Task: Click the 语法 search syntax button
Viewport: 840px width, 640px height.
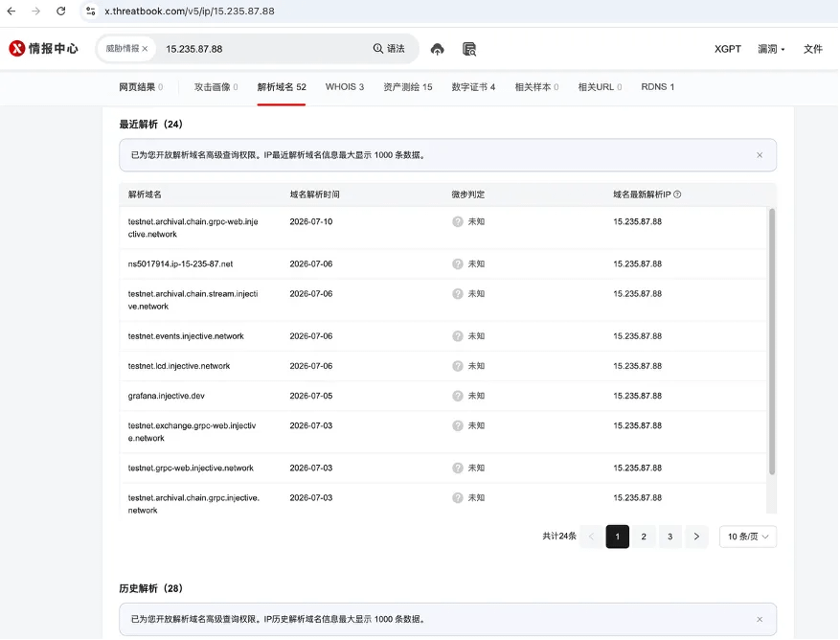Action: coord(389,49)
